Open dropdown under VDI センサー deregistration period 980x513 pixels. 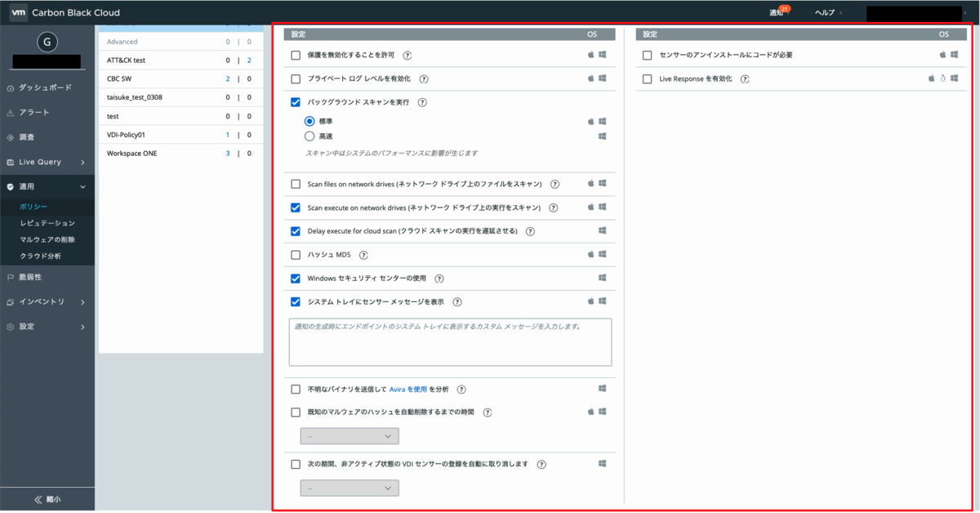pyautogui.click(x=350, y=488)
